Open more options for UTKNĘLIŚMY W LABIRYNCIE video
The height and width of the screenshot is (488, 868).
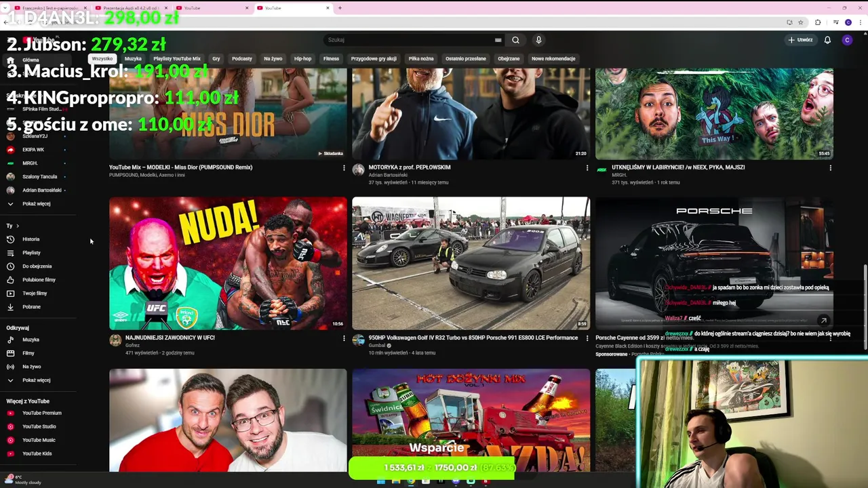[x=830, y=167]
